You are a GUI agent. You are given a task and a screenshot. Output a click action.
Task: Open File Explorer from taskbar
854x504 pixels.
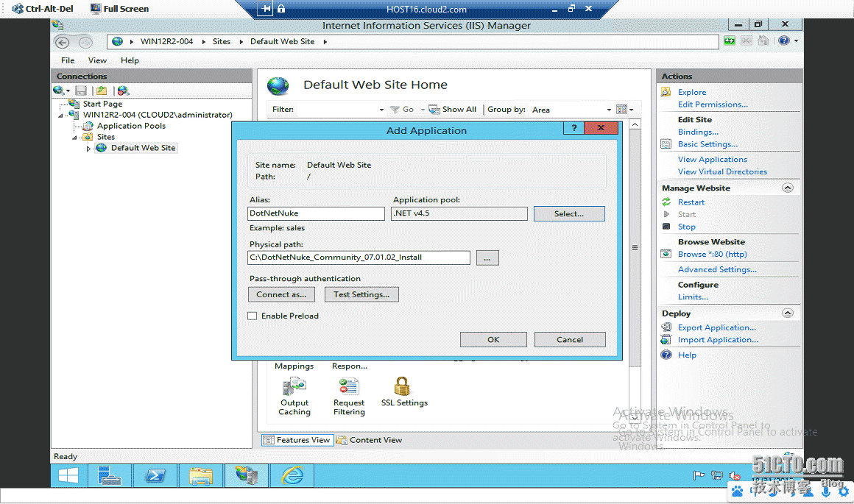pos(201,476)
